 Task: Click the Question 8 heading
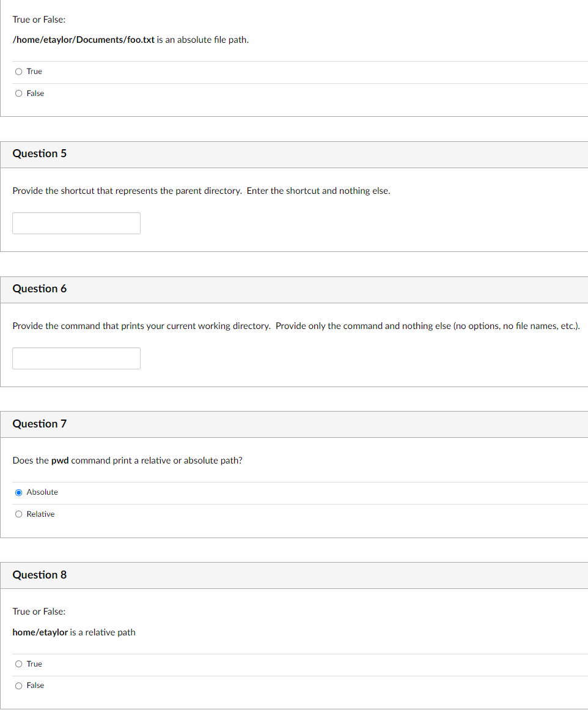click(40, 575)
